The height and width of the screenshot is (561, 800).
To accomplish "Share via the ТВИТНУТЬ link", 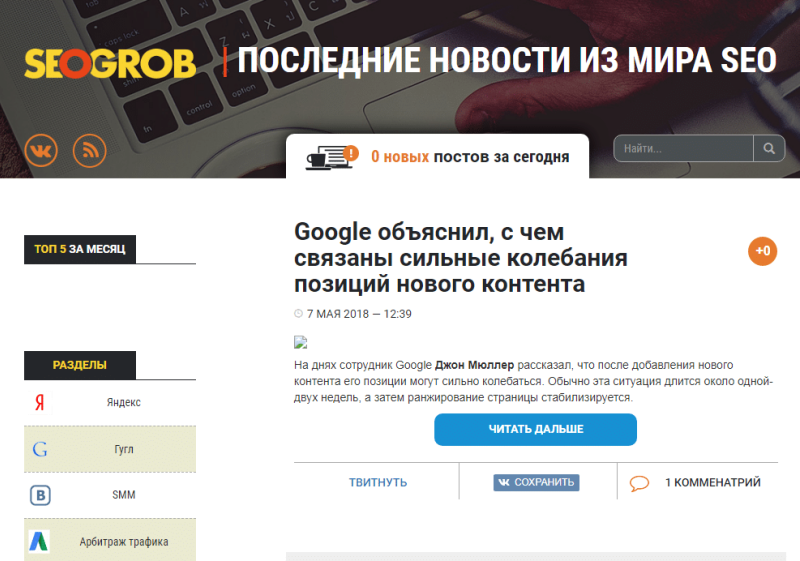I will tap(378, 482).
